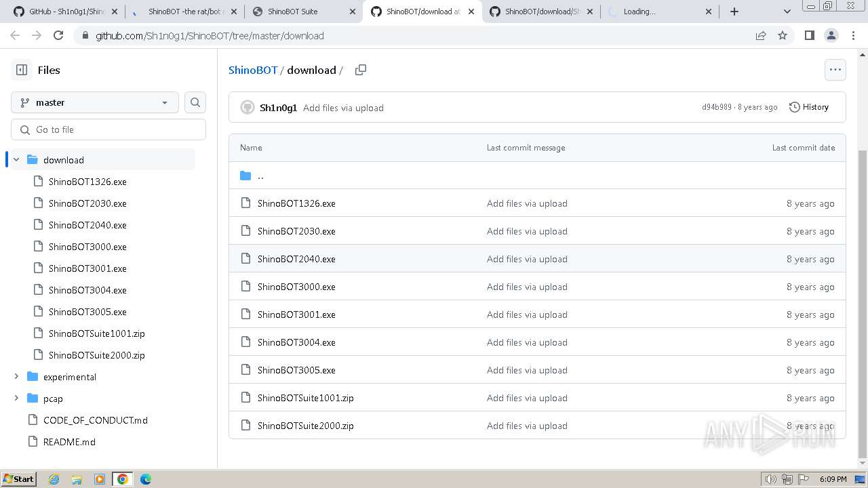Switch to the ShinoBOT Suite tab
This screenshot has height=488, width=868.
tap(304, 12)
